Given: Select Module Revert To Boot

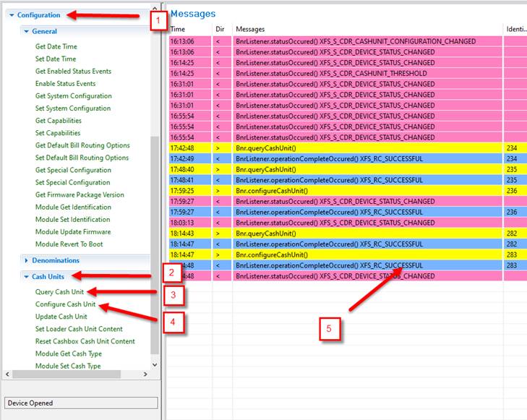Looking at the screenshot, I should [70, 244].
